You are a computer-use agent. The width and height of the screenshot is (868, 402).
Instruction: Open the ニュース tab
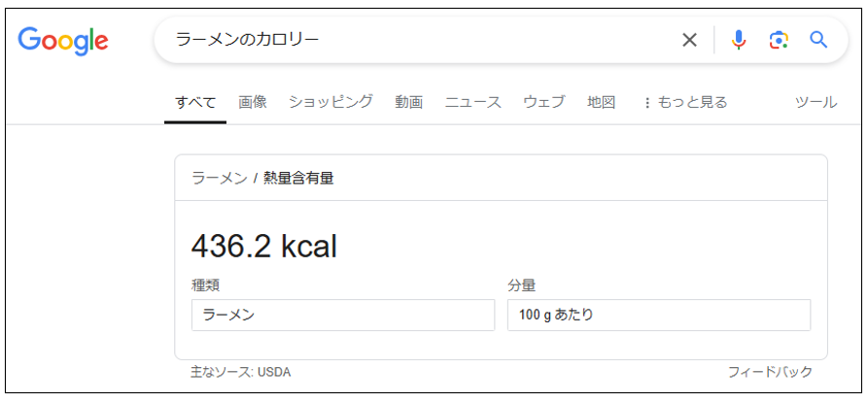coord(473,102)
